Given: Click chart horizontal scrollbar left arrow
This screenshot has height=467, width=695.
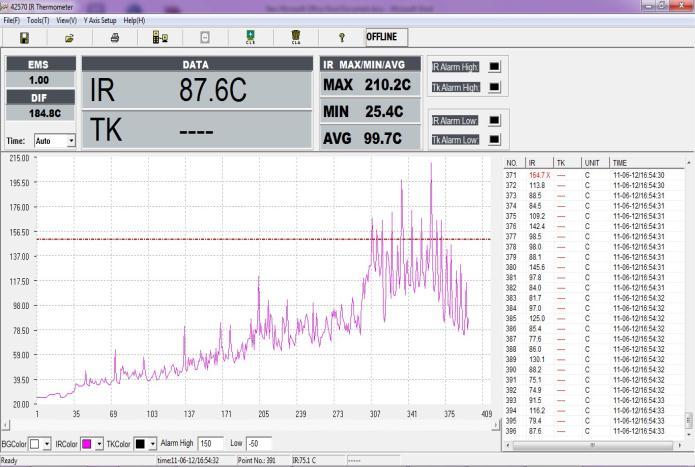Looking at the screenshot, I should (5, 425).
